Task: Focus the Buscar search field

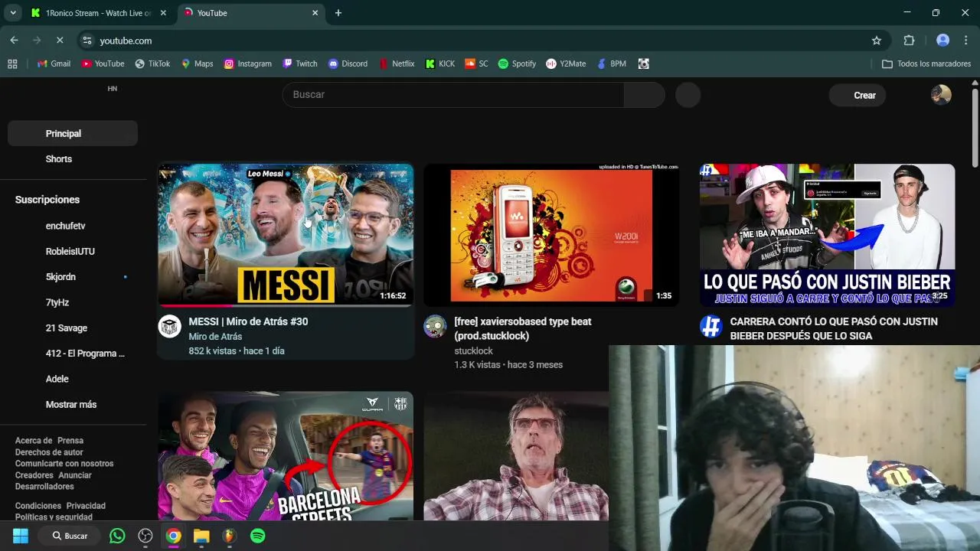Action: coord(453,94)
